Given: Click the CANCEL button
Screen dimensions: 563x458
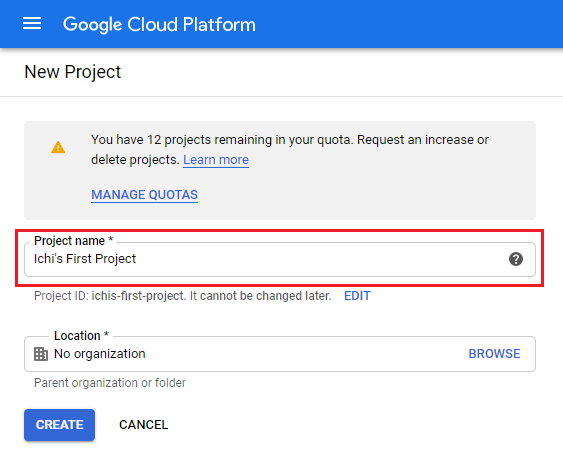Looking at the screenshot, I should point(143,425).
